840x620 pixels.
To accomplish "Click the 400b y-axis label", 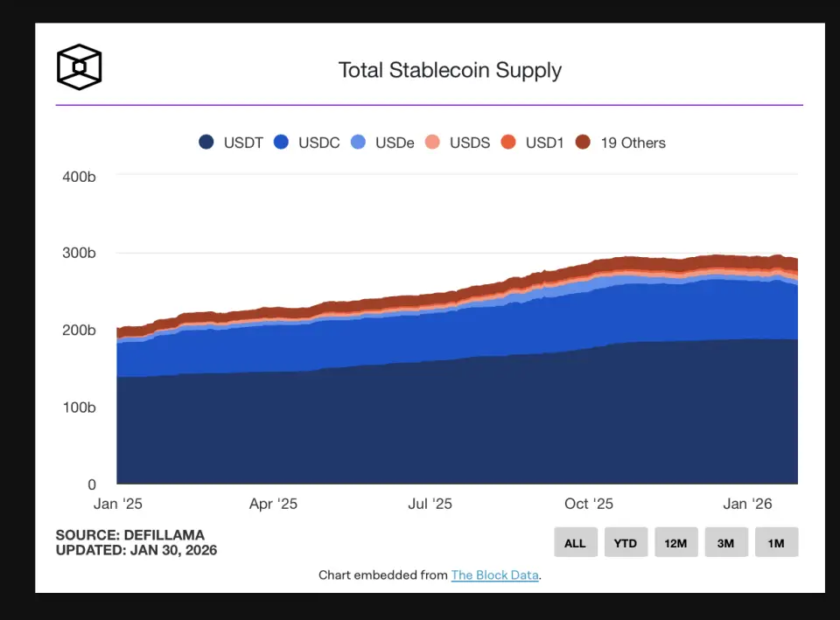I will point(80,177).
